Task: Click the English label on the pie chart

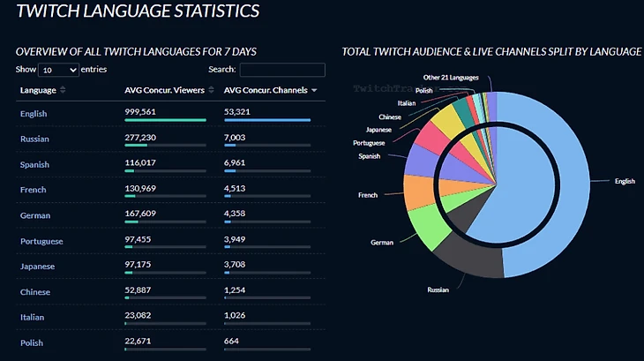Action: (624, 181)
